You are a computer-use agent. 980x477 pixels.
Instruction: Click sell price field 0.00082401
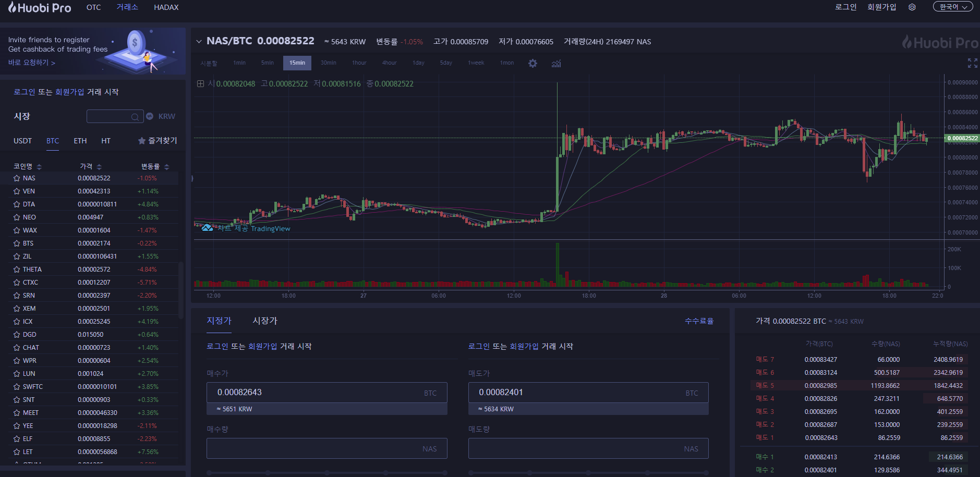click(x=588, y=393)
